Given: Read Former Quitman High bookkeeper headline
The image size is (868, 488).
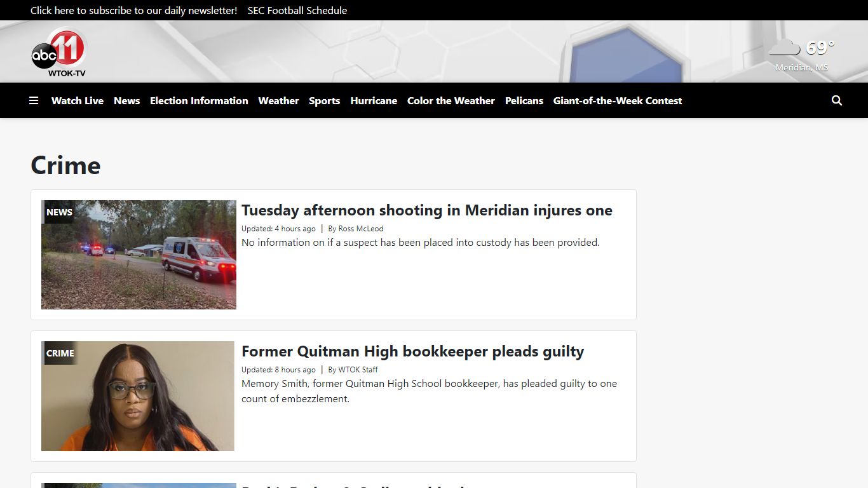Looking at the screenshot, I should (x=413, y=351).
